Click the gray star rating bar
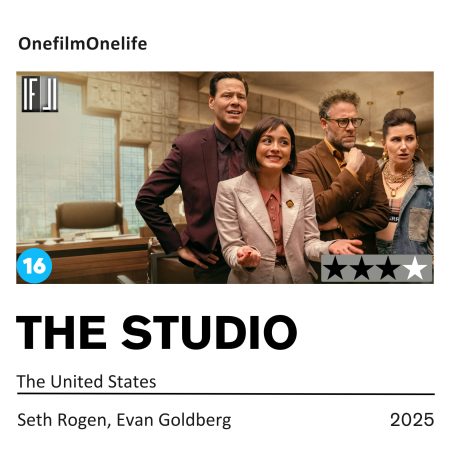Screen dimensions: 450x450 (377, 269)
